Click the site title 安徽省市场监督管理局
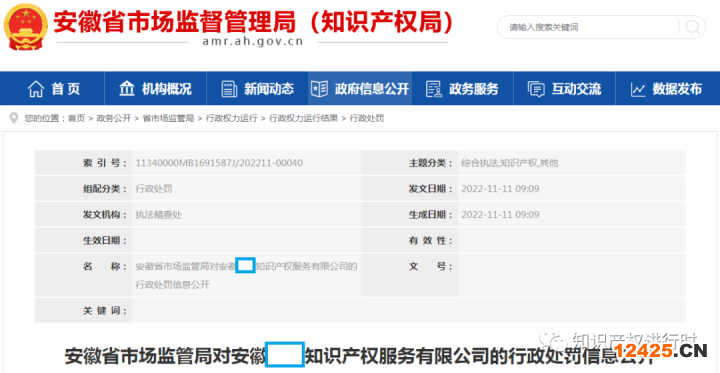The image size is (720, 373). point(253,21)
